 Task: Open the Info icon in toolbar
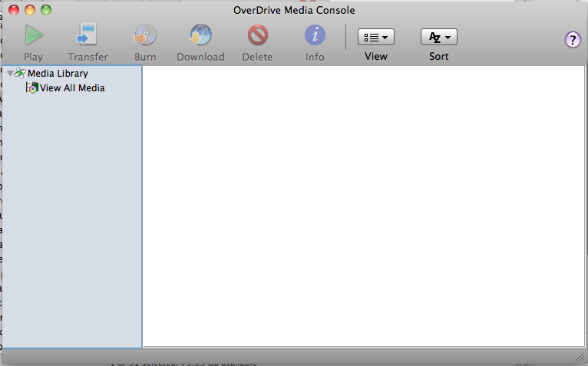315,35
